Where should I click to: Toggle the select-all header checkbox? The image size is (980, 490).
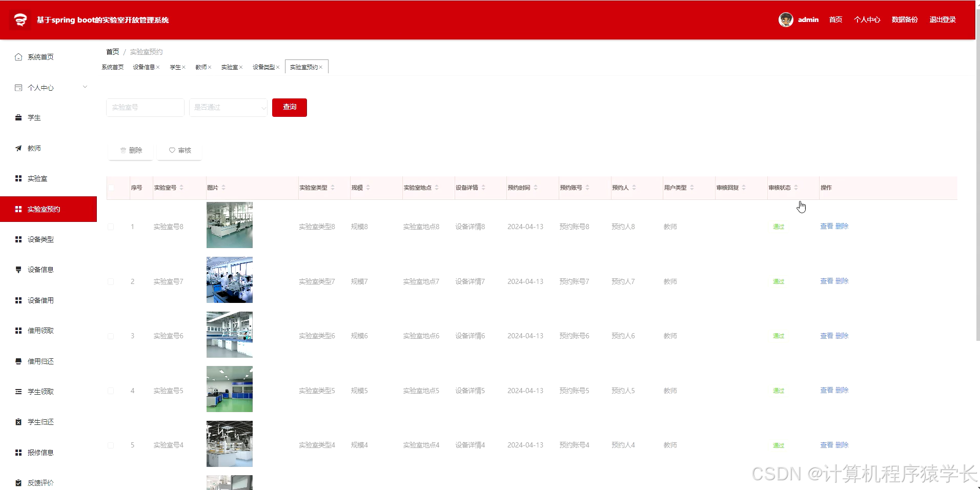click(111, 188)
